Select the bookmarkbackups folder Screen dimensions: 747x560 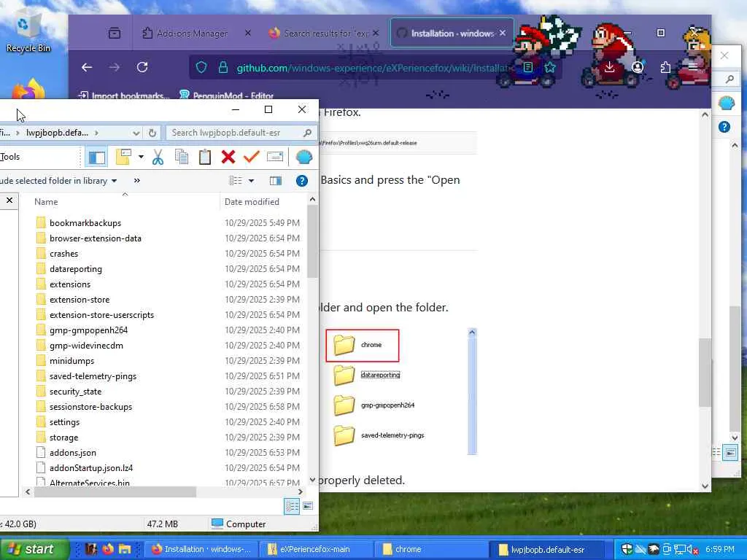click(x=85, y=223)
